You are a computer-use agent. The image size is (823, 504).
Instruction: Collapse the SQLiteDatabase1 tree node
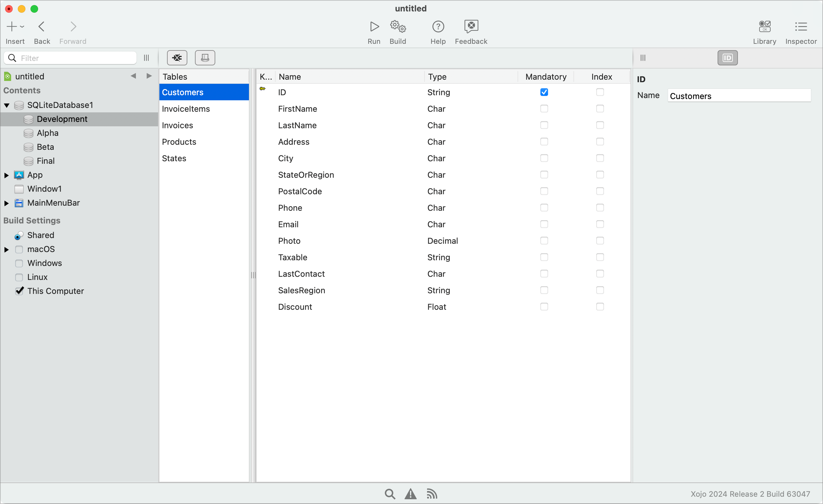tap(7, 105)
